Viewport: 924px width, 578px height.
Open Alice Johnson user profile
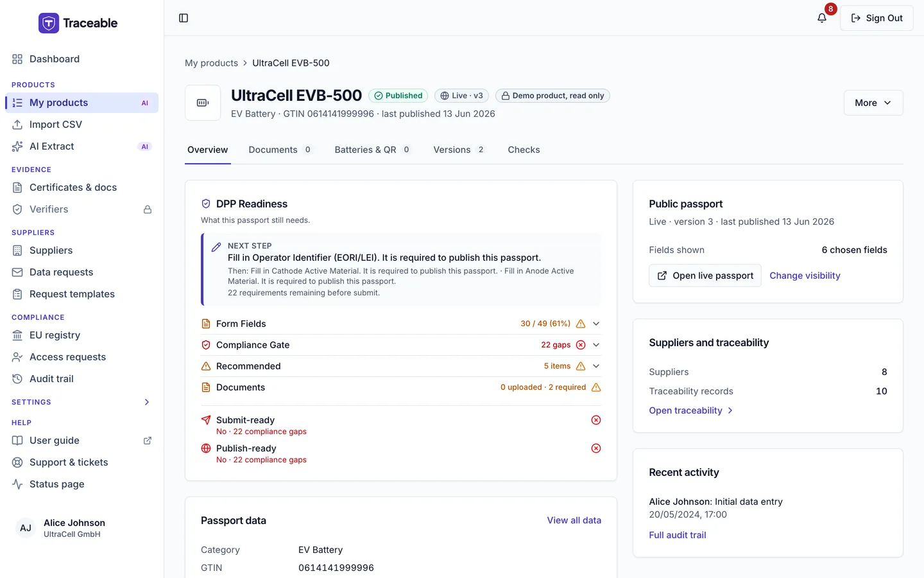point(81,528)
